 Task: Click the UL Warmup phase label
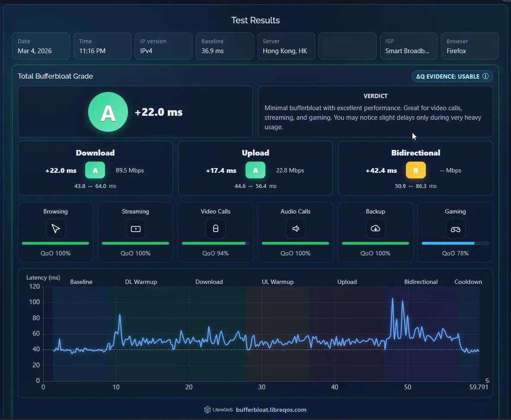pos(278,282)
